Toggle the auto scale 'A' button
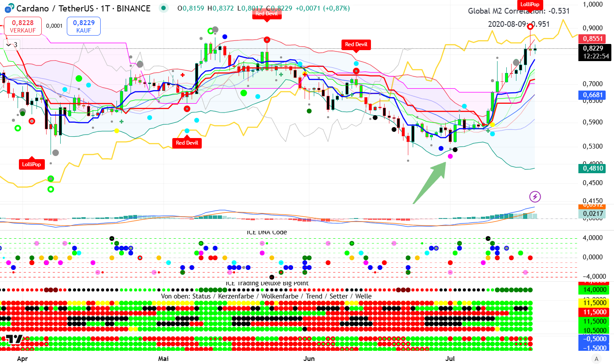Viewport: 614px width, 364px height. 596,358
